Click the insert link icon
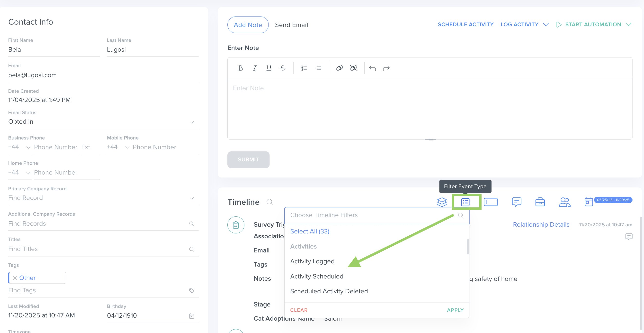This screenshot has height=333, width=644. 339,68
